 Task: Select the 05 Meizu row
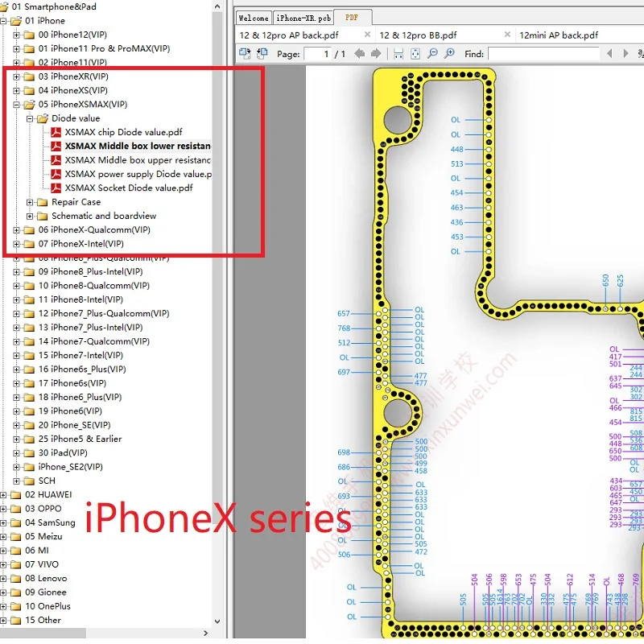coord(43,537)
